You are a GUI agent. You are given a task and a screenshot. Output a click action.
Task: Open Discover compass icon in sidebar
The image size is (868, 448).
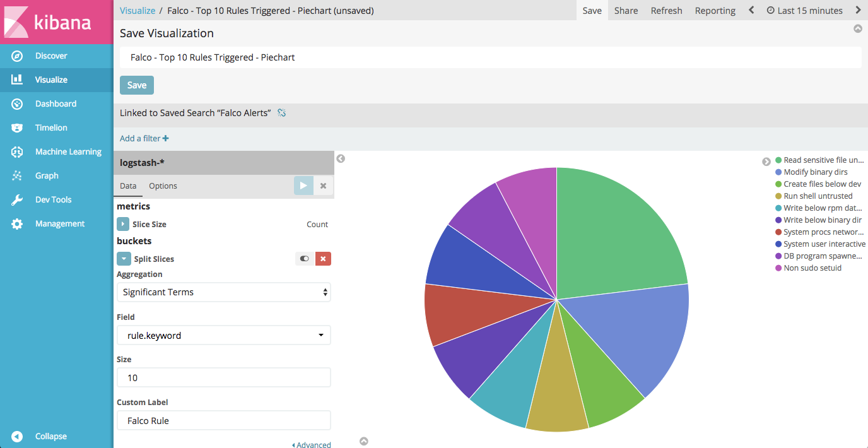(x=17, y=56)
